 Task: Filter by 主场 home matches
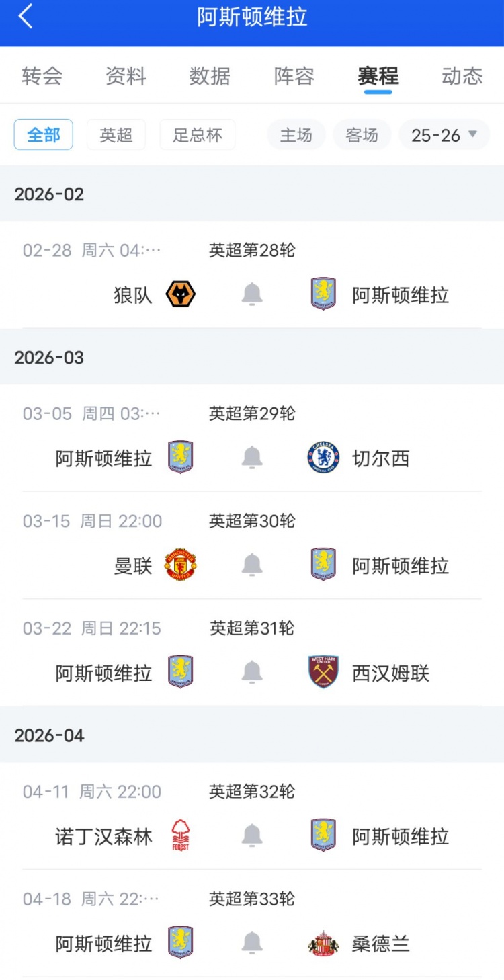coord(296,135)
